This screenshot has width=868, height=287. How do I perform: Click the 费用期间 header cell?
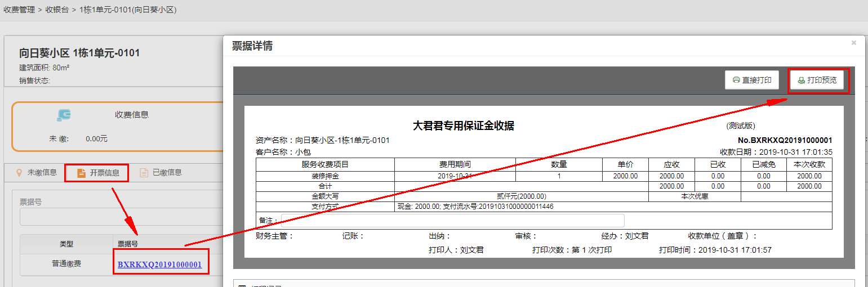(455, 164)
